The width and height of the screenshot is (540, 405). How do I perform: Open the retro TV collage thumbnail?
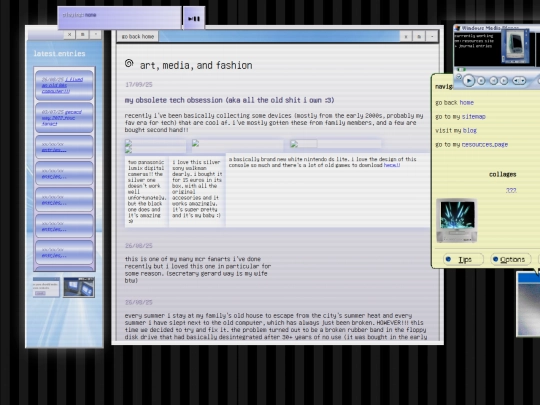tap(457, 220)
